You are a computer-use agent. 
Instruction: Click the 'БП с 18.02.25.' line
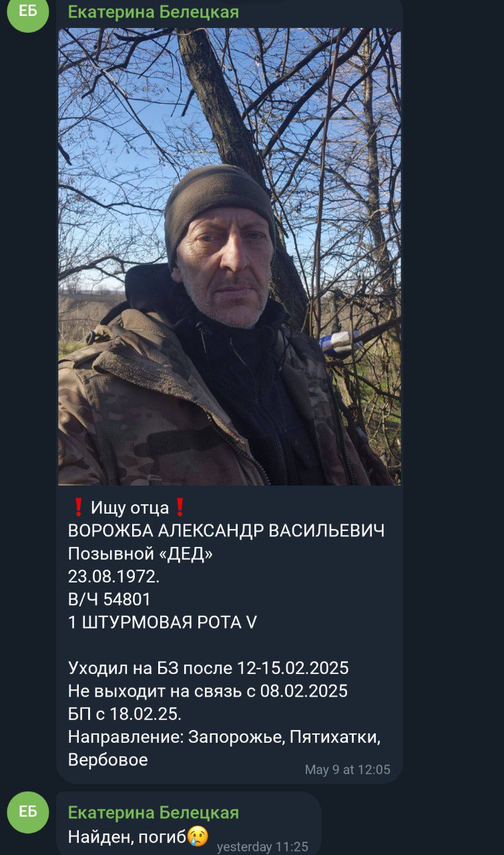tap(125, 713)
